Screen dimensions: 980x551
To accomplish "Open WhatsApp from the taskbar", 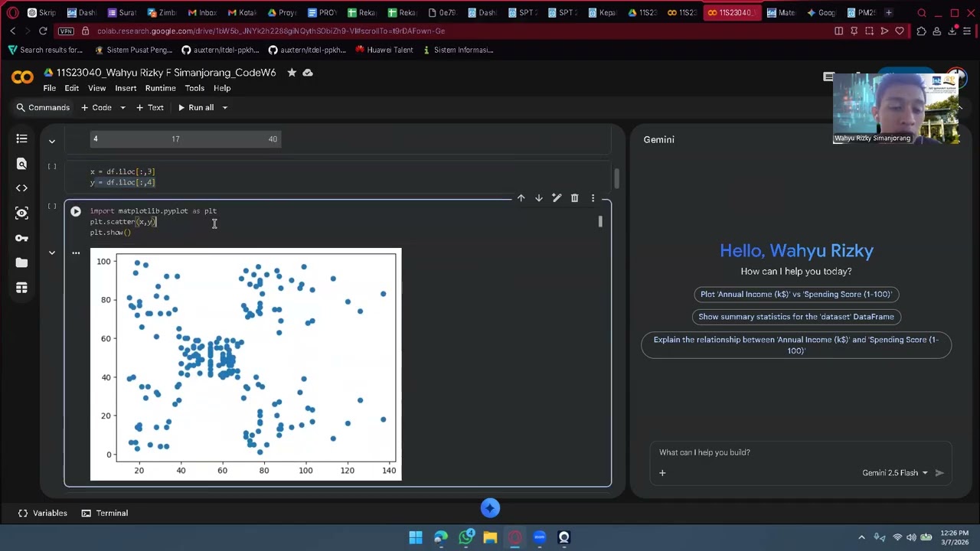I will (x=465, y=537).
